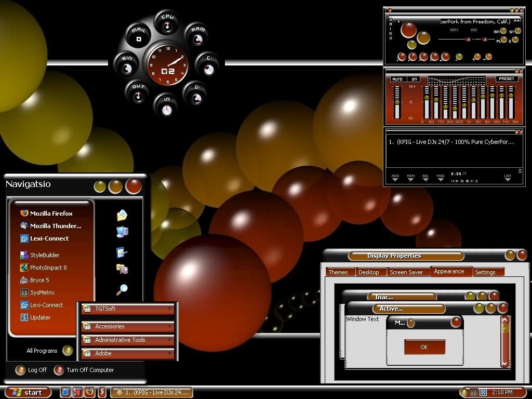Toggle the PL playlist window button
Image resolution: width=532 pixels, height=399 pixels.
[504, 39]
